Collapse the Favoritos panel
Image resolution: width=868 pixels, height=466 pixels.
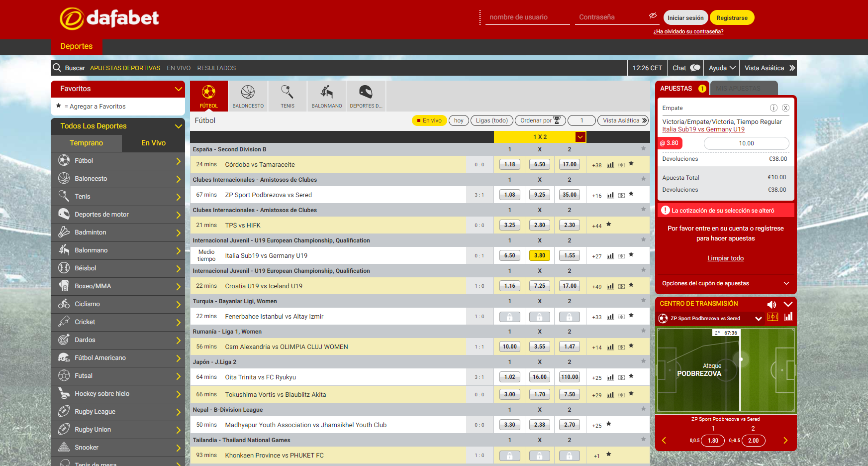(x=178, y=89)
